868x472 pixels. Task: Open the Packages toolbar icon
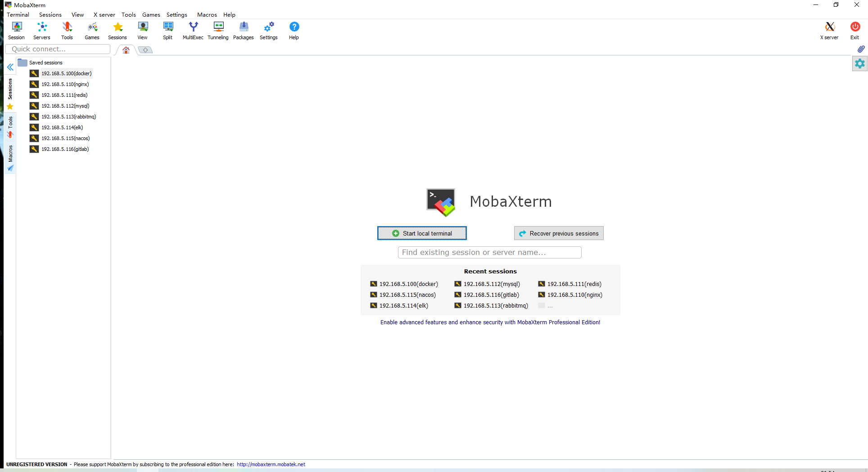pyautogui.click(x=244, y=31)
